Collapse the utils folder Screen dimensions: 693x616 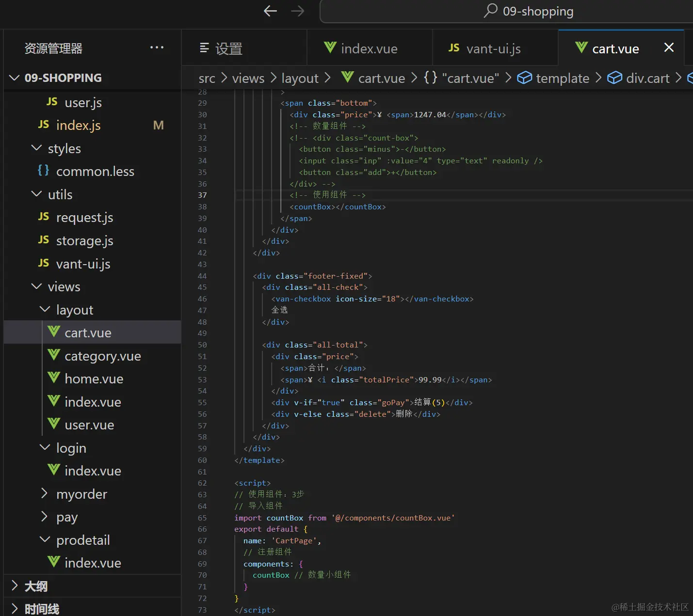[x=36, y=194]
